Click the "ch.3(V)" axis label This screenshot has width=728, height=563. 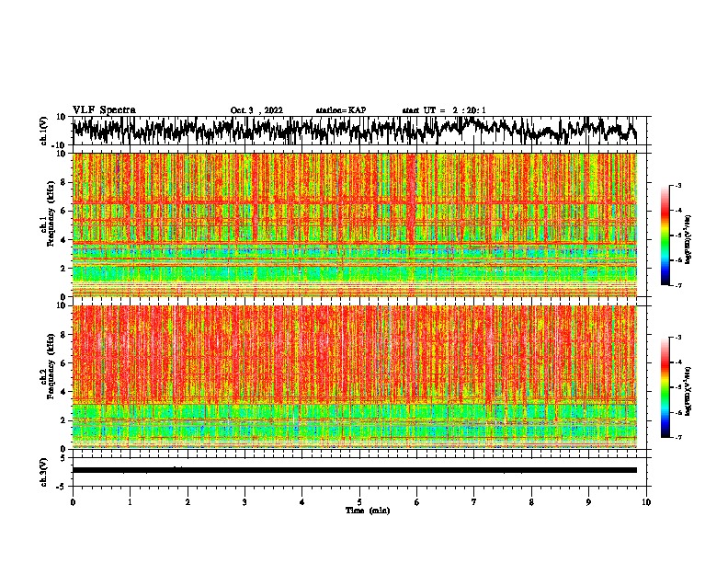(x=44, y=472)
